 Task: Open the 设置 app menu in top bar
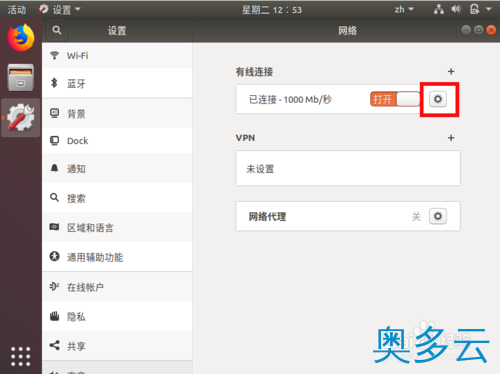pos(60,10)
